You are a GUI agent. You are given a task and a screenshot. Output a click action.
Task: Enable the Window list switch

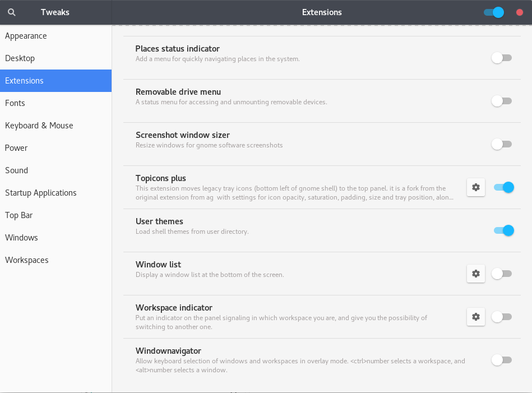[x=502, y=274]
